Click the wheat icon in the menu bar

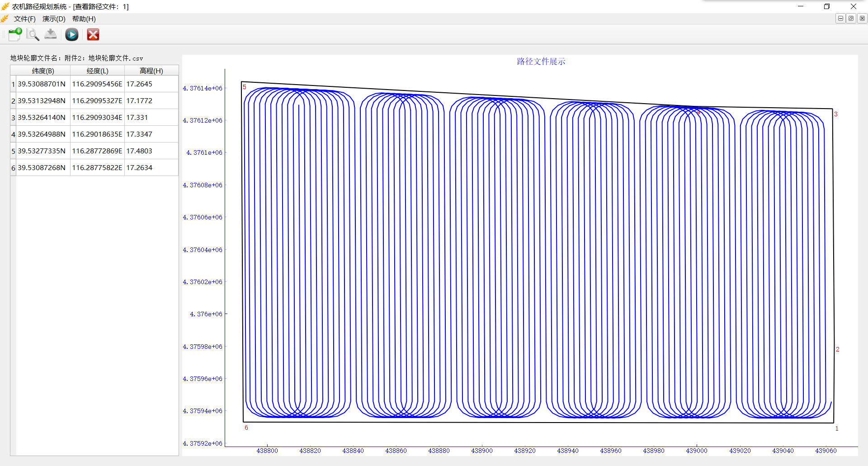[x=5, y=19]
